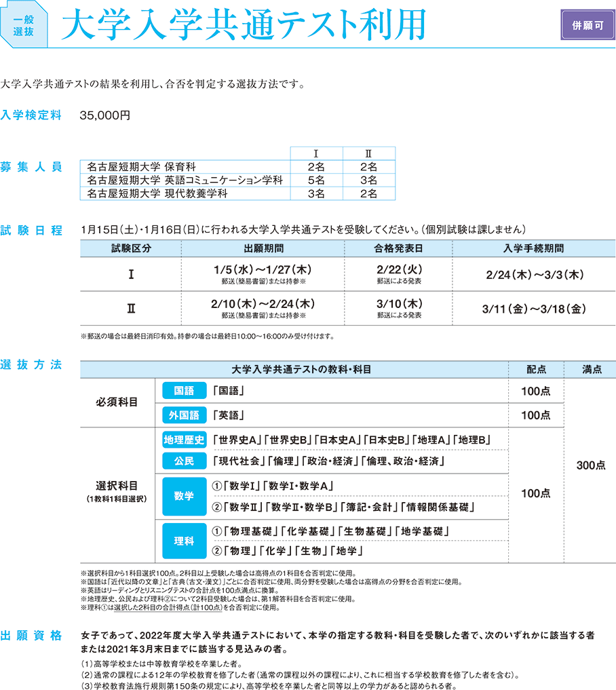The image size is (616, 690).
Task: Click the enrollment period 3/11(金)〜3/18(金)
Action: [534, 309]
